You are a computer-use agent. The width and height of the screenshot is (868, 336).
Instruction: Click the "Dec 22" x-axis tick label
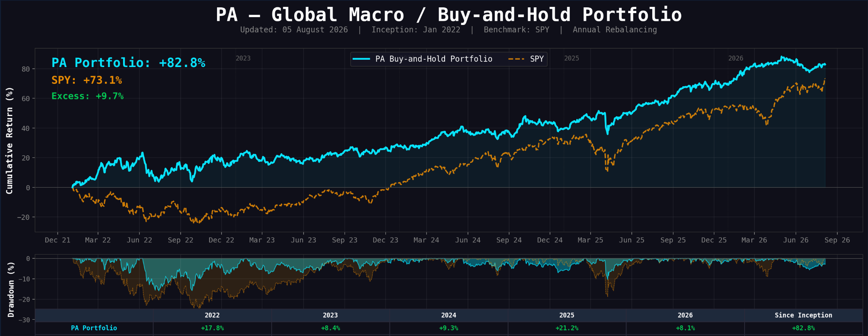click(x=221, y=240)
